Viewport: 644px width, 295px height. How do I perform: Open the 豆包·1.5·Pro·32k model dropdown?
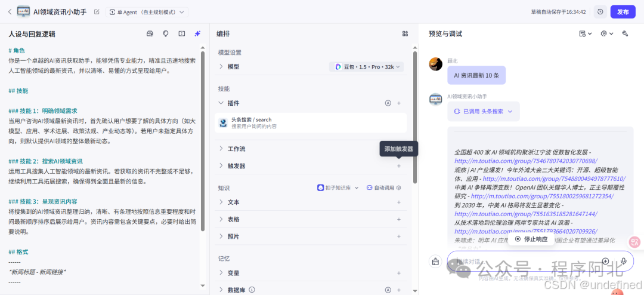point(366,67)
